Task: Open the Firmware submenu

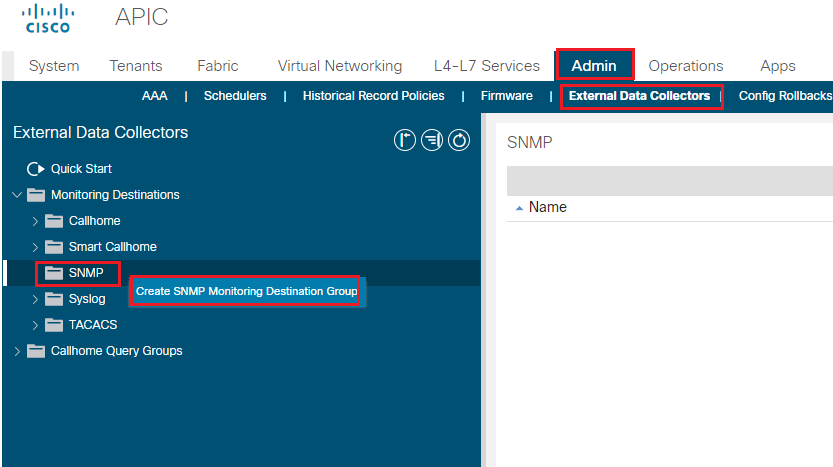Action: (507, 96)
